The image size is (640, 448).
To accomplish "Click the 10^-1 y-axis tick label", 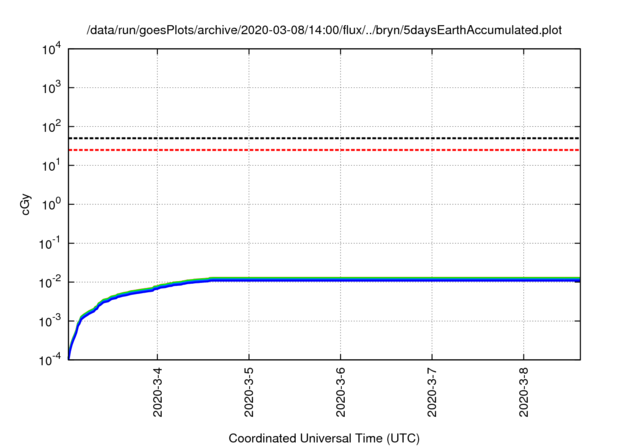I will (x=50, y=243).
